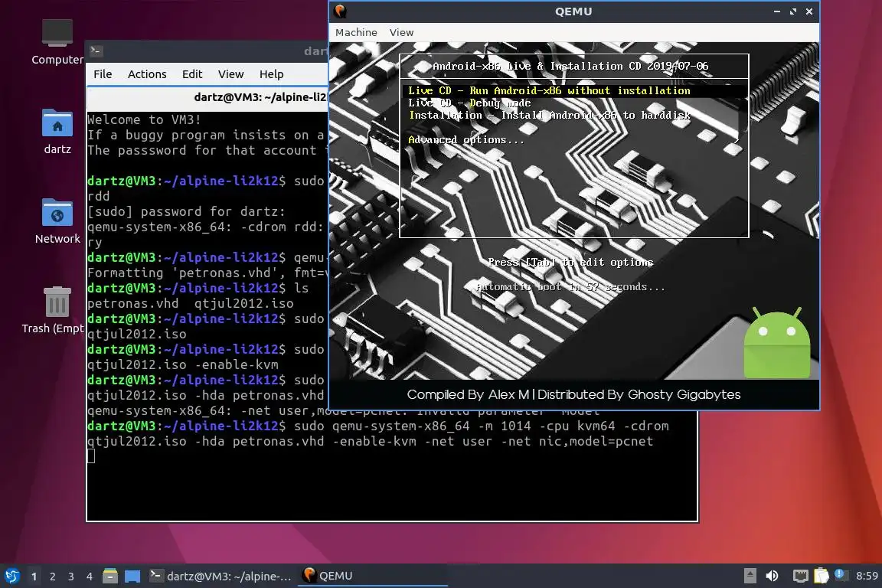Open the Machine menu in QEMU
882x588 pixels.
click(356, 33)
